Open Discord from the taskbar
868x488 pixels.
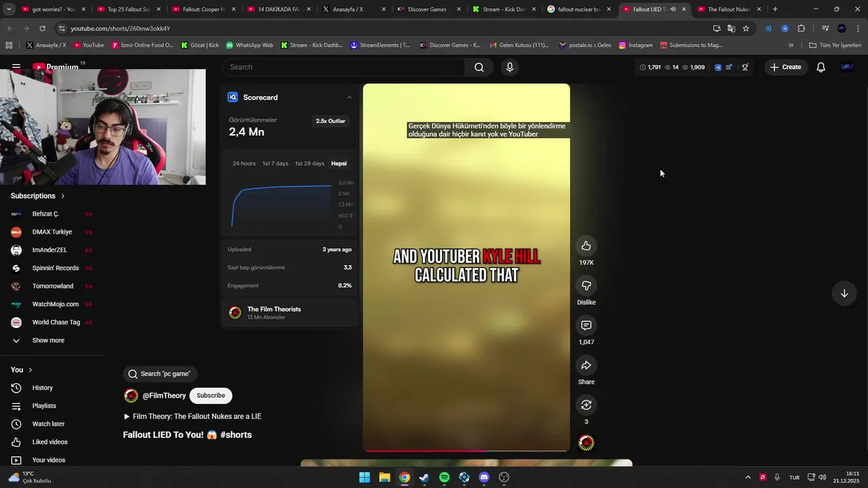click(x=484, y=477)
